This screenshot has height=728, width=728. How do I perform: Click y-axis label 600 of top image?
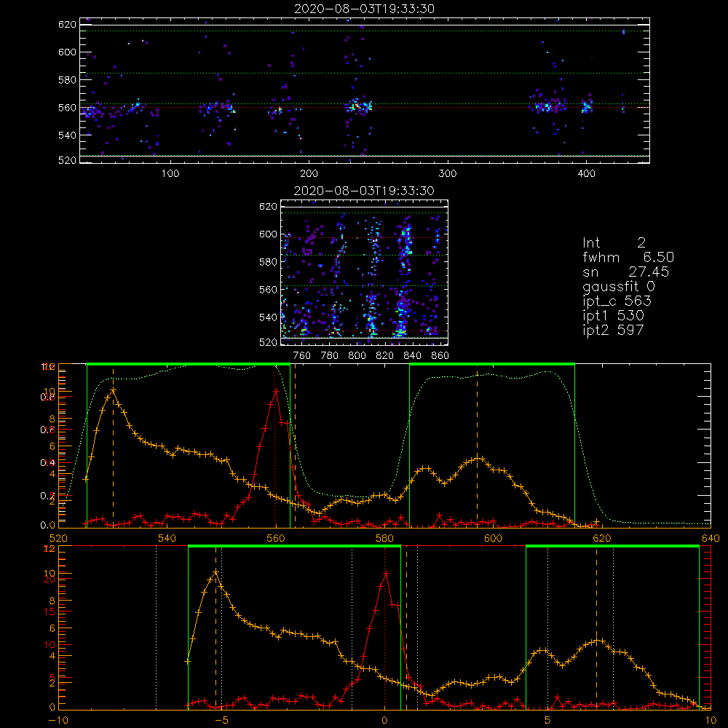67,52
